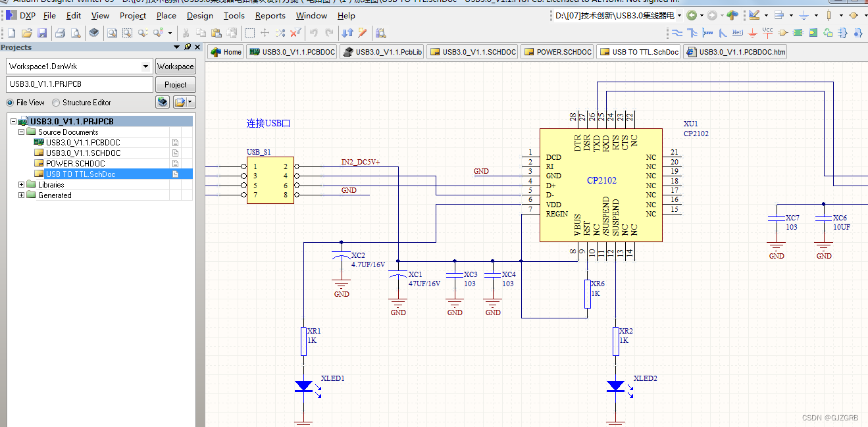Click the Project button
The image size is (868, 427).
[175, 84]
